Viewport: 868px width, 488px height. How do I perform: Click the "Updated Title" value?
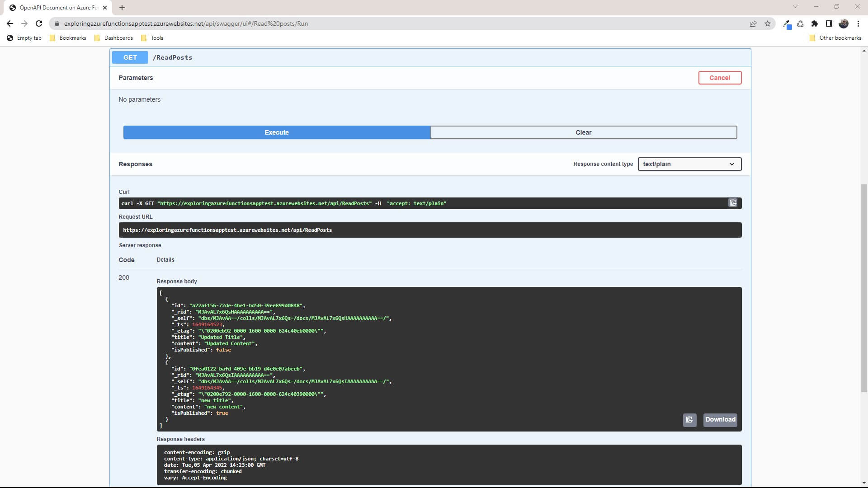click(x=222, y=337)
